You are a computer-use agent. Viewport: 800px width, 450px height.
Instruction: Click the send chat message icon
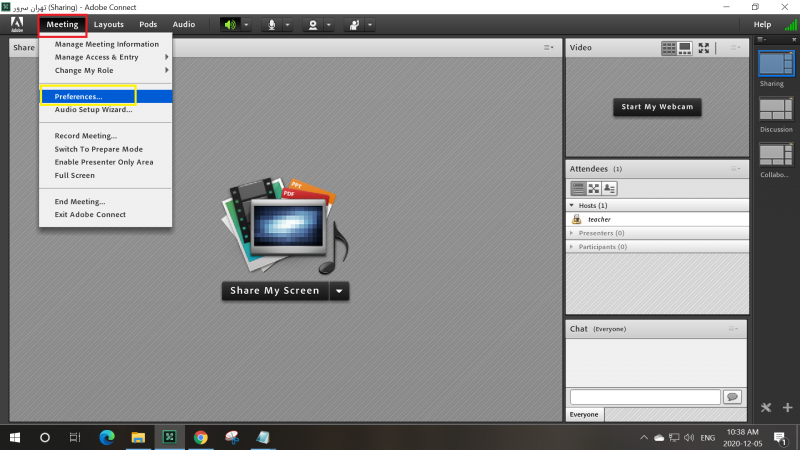(x=732, y=397)
